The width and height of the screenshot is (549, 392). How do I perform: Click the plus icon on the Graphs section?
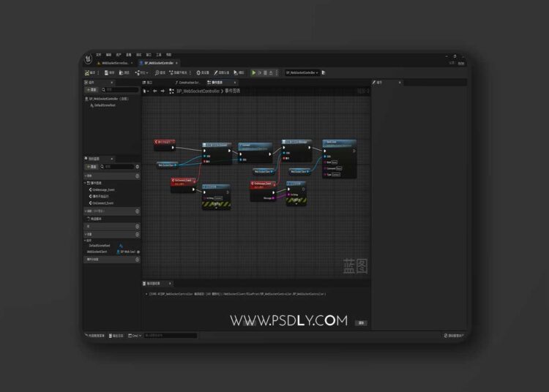tap(138, 176)
